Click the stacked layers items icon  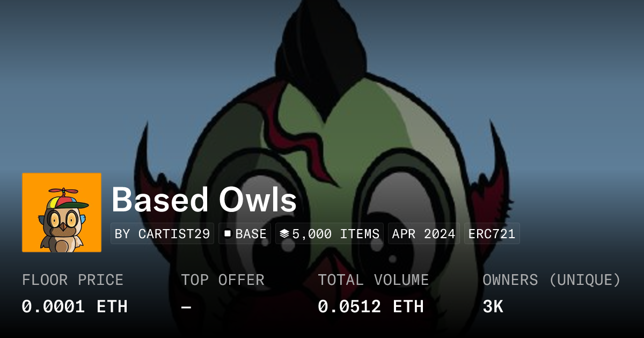tap(284, 234)
